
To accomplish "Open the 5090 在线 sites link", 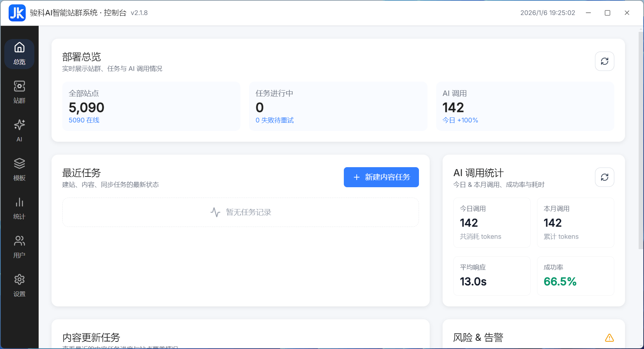I will pyautogui.click(x=84, y=120).
